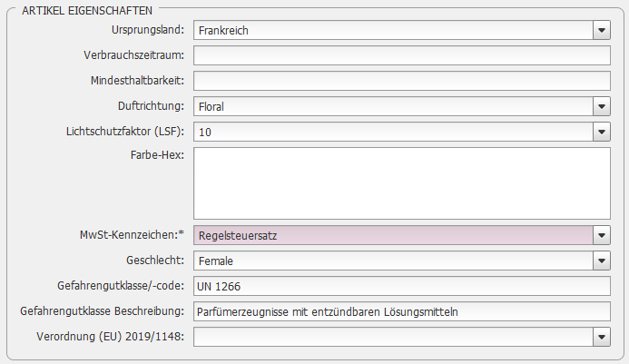Focus the Mindesthaltbarkeit input field
The height and width of the screenshot is (364, 629).
(x=402, y=81)
